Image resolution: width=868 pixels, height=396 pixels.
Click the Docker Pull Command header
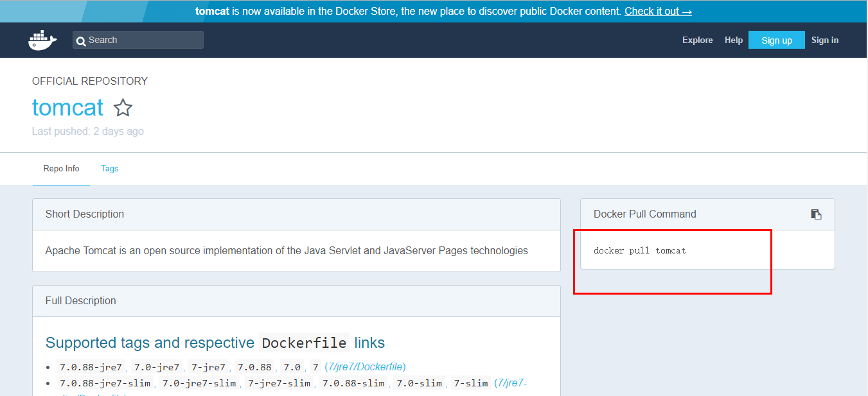[x=707, y=214]
